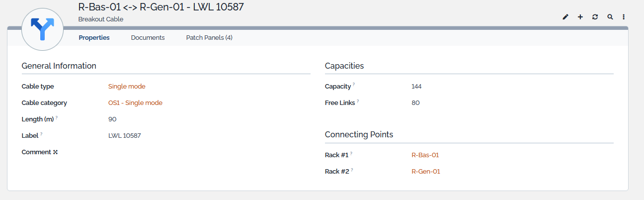Screen dimensions: 644x200
Task: Click help icon beside Capacity
Action: click(x=354, y=85)
